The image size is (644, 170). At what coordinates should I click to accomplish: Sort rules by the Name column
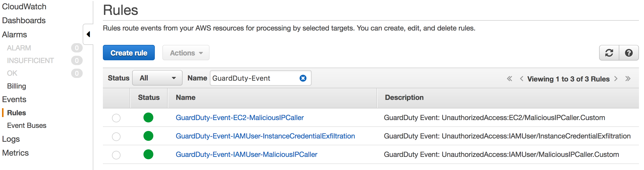186,98
